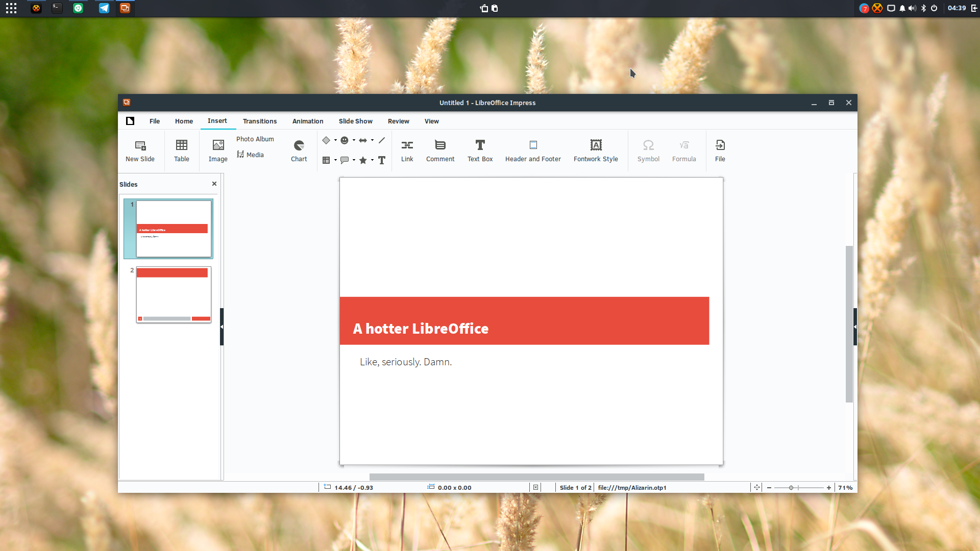Switch to the Animation tab
The width and height of the screenshot is (980, 551).
point(308,121)
